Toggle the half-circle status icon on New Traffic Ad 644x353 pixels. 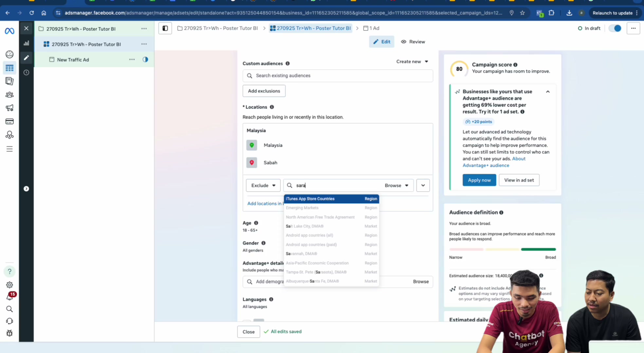145,59
